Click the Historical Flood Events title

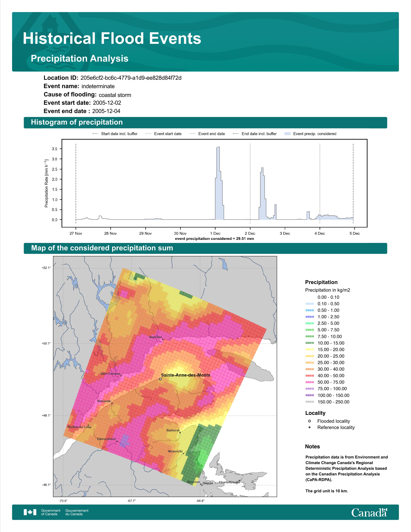coord(112,38)
